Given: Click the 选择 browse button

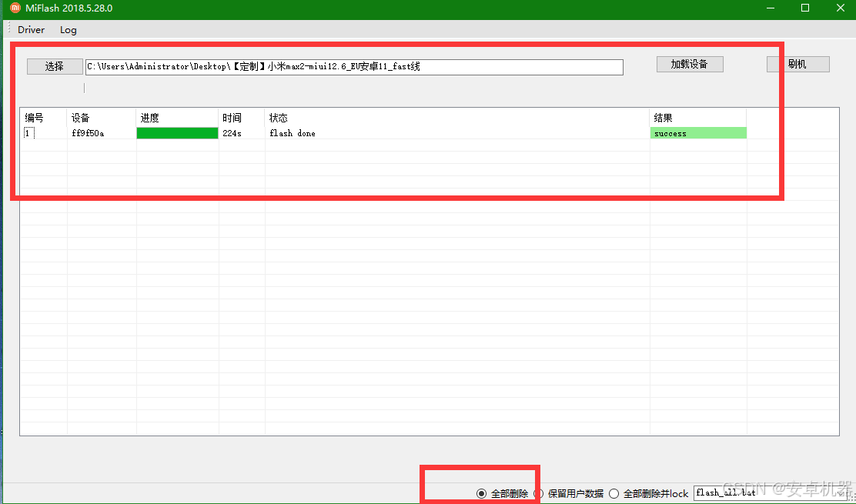Looking at the screenshot, I should tap(55, 66).
